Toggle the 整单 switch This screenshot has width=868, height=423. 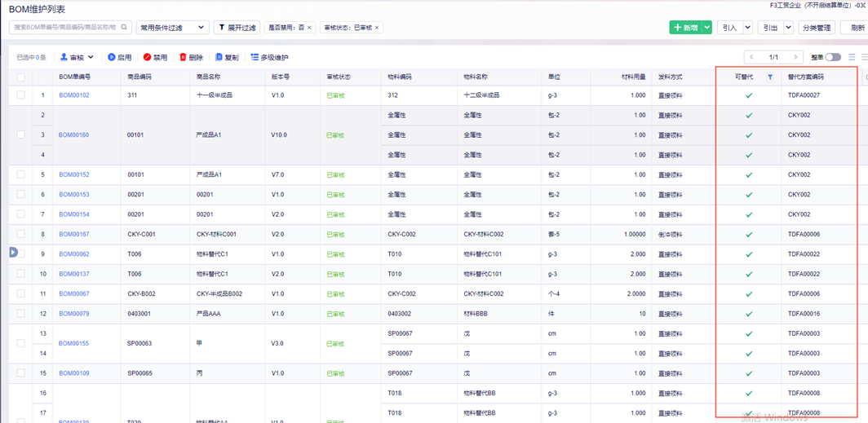point(833,57)
